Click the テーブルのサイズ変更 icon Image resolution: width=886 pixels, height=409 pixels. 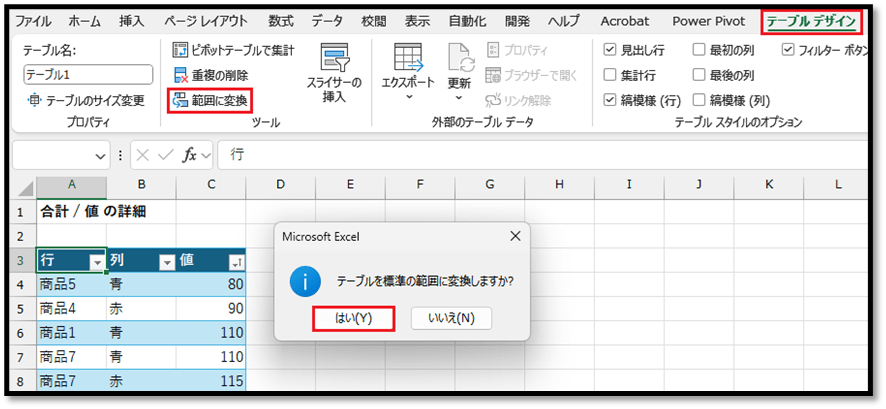(35, 100)
